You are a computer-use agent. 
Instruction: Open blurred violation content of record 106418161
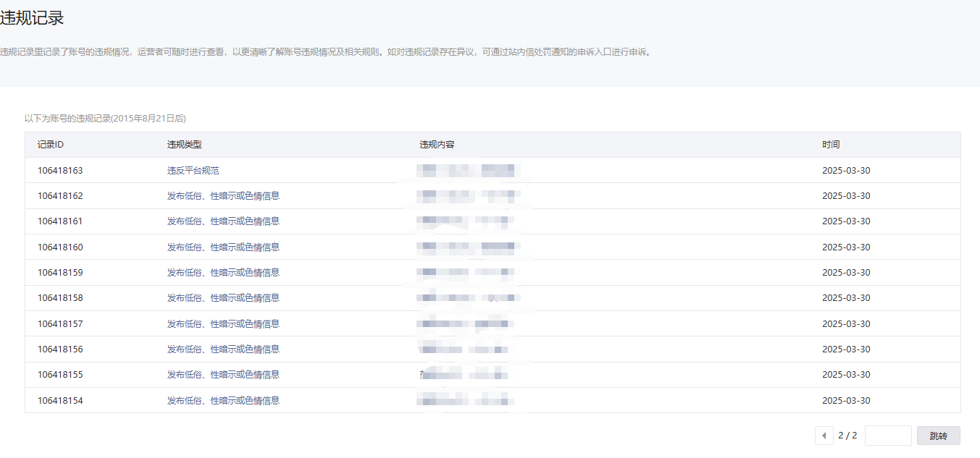(468, 221)
